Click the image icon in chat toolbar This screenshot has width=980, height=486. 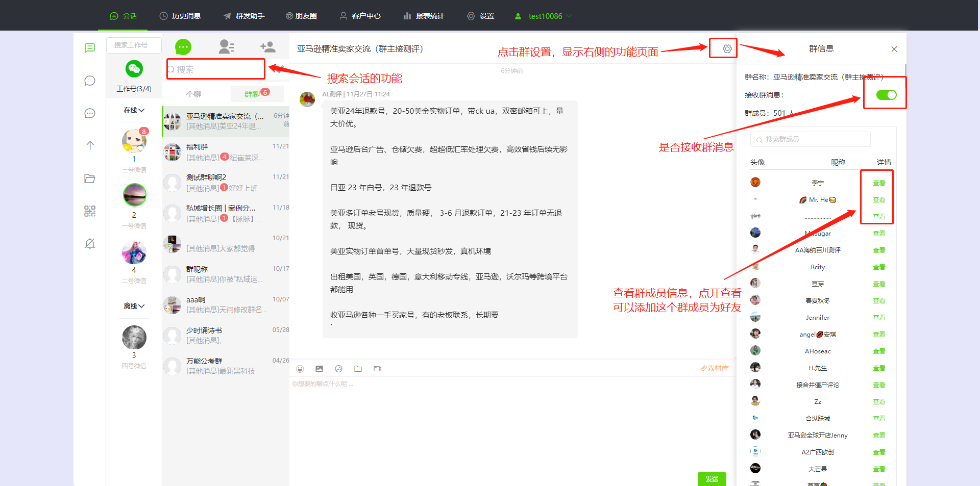319,369
